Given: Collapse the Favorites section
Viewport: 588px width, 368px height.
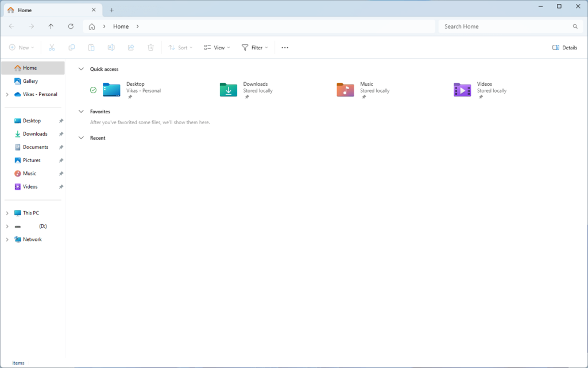Looking at the screenshot, I should point(81,112).
